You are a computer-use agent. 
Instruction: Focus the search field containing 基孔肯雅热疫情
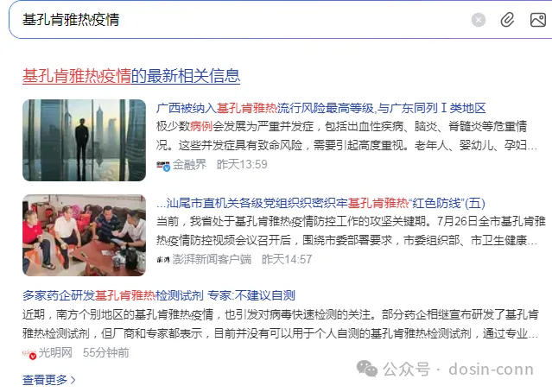pos(239,20)
